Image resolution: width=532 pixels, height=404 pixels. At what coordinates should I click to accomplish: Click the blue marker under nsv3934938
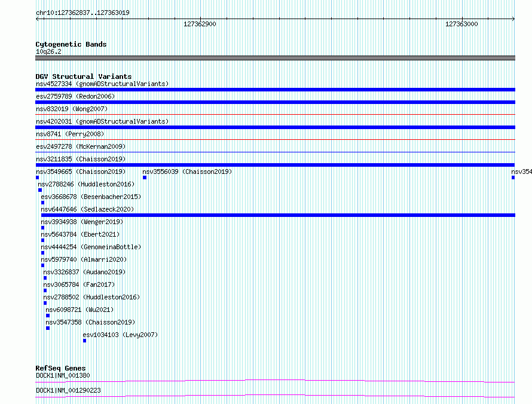[x=43, y=228]
